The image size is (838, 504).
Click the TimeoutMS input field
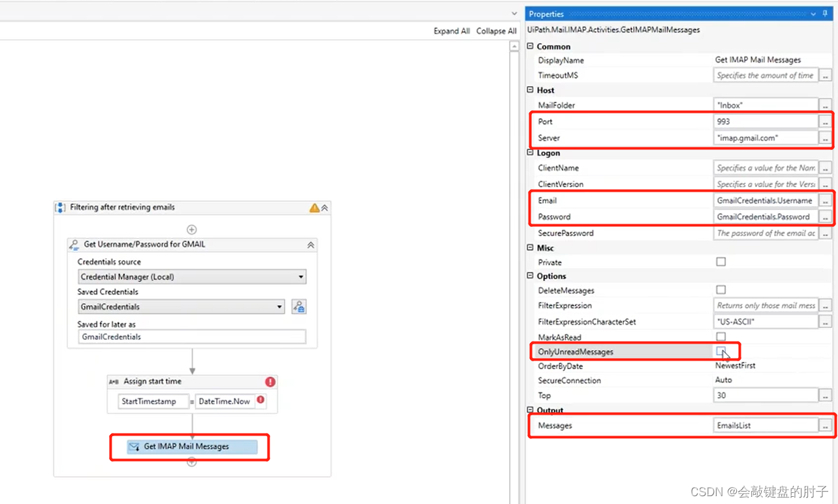[x=766, y=76]
